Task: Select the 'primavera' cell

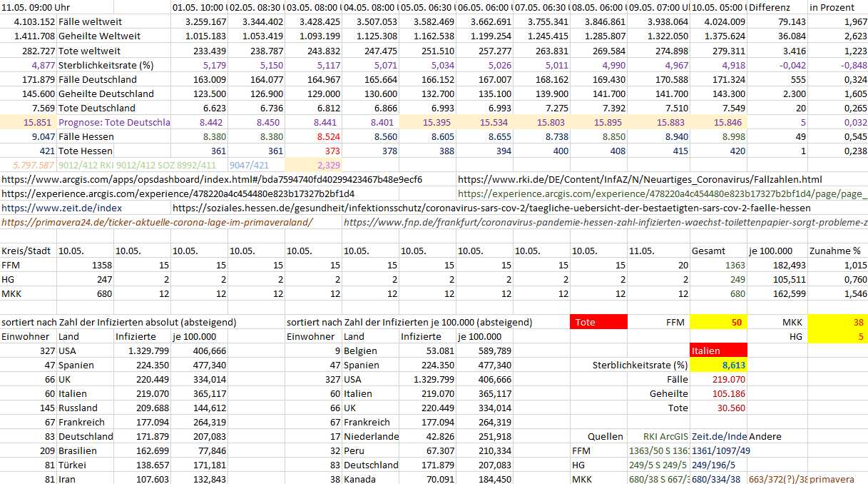Action: tap(832, 479)
